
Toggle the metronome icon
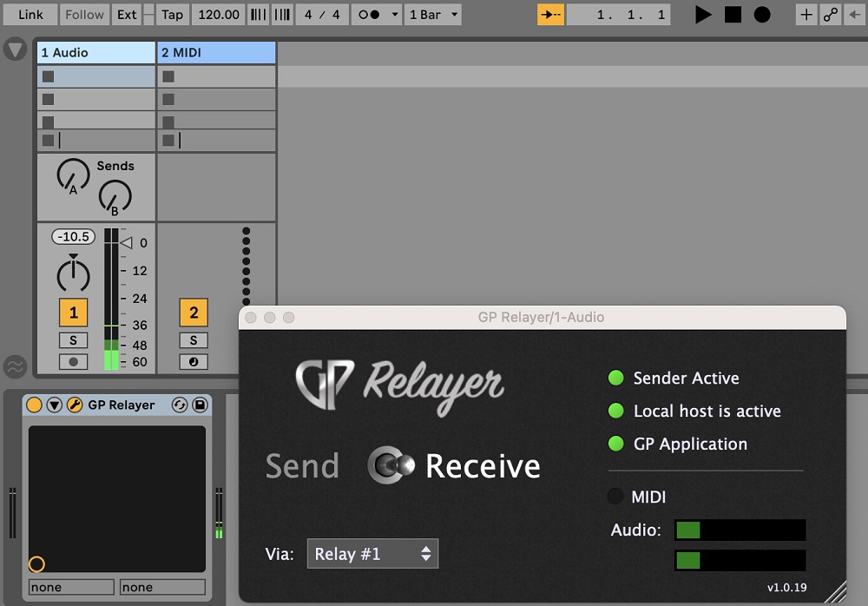click(x=369, y=15)
